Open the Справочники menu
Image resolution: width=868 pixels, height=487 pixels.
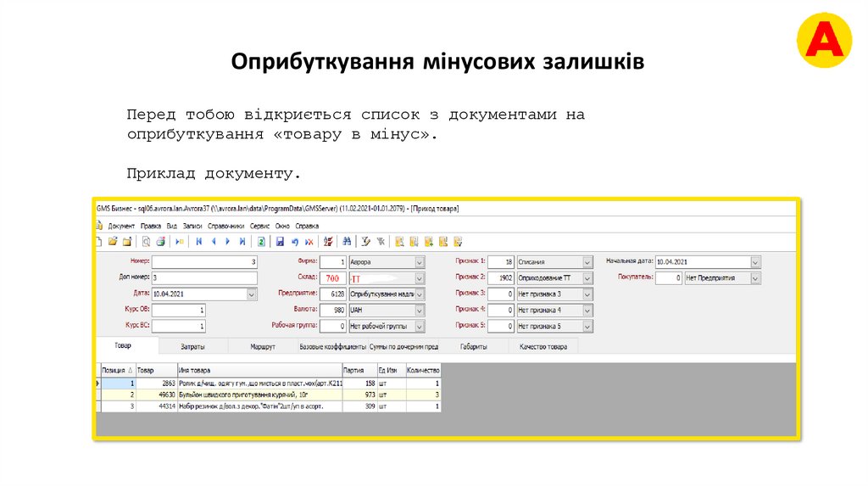pos(225,226)
